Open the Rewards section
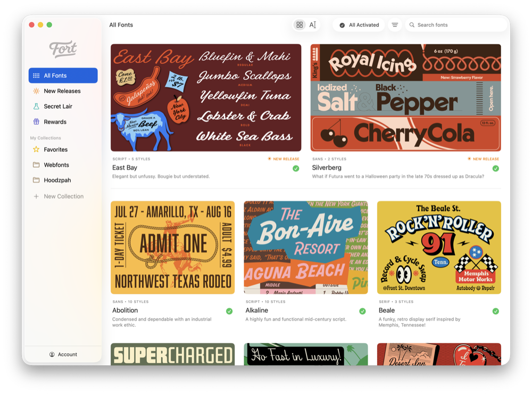 click(63, 121)
